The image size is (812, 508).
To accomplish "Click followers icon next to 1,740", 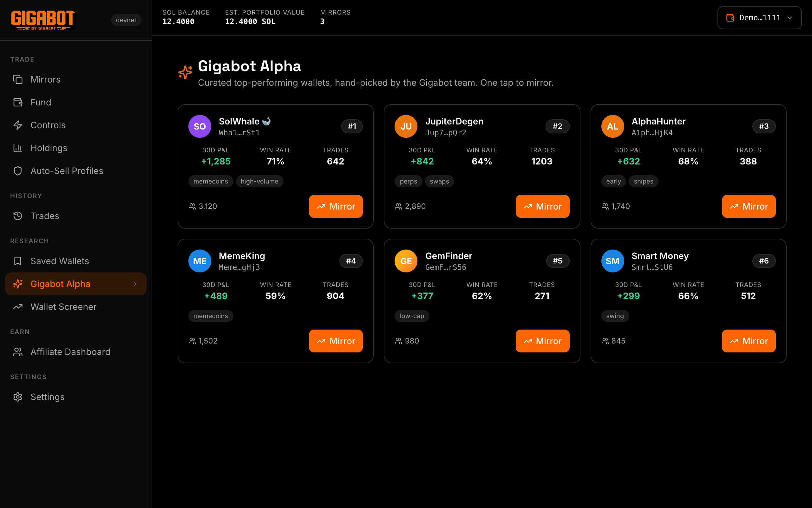I will click(x=605, y=206).
